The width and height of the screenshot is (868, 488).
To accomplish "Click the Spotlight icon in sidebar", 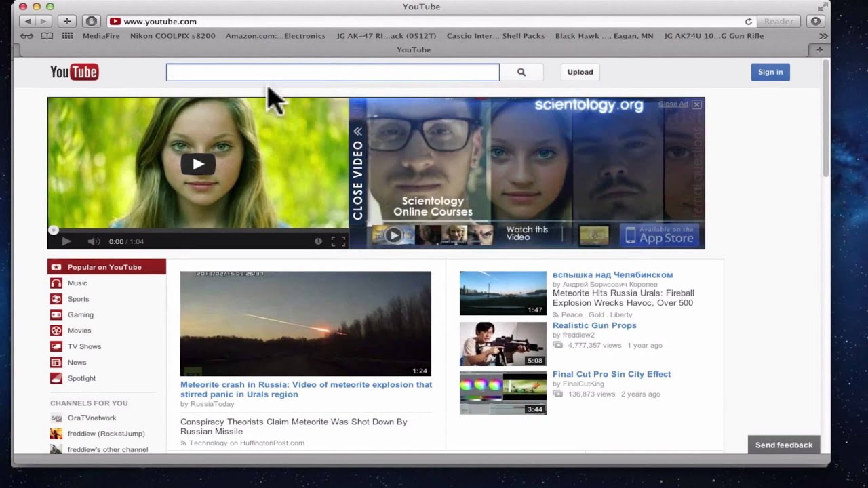I will [56, 378].
